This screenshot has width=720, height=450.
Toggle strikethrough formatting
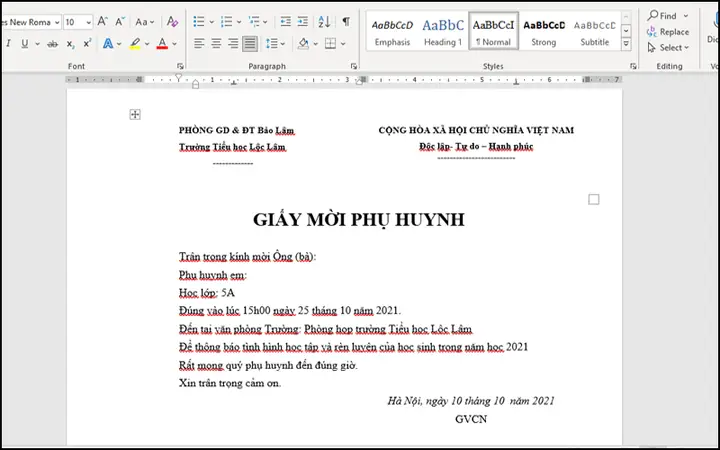53,44
